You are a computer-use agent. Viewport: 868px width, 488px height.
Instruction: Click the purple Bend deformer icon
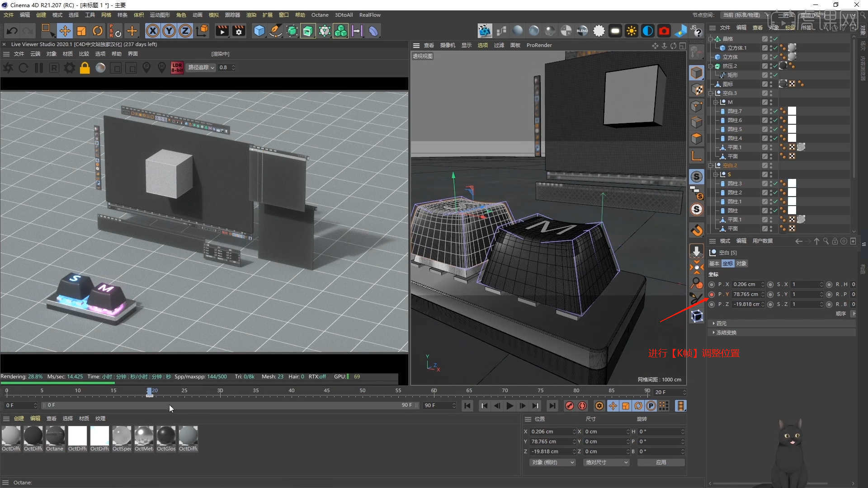(373, 31)
